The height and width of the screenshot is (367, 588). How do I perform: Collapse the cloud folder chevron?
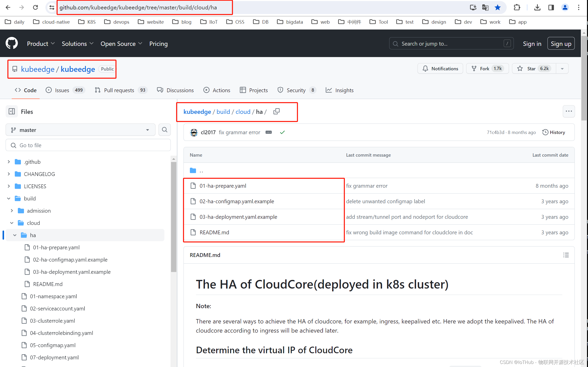click(12, 223)
